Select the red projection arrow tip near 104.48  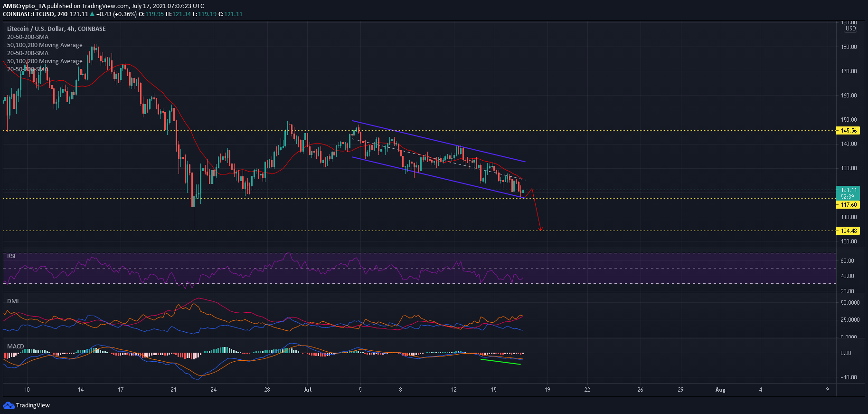(x=540, y=230)
